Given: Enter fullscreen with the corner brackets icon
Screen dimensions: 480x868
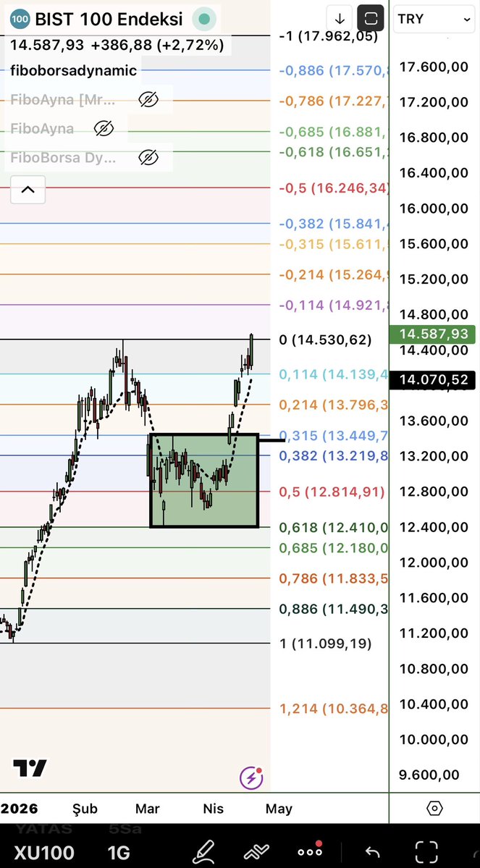Looking at the screenshot, I should 426,851.
